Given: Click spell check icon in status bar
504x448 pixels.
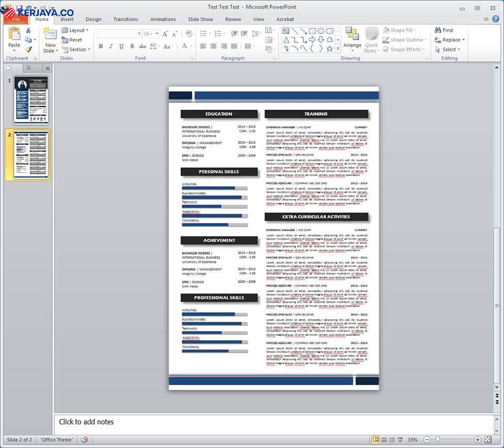Looking at the screenshot, I should click(x=85, y=439).
